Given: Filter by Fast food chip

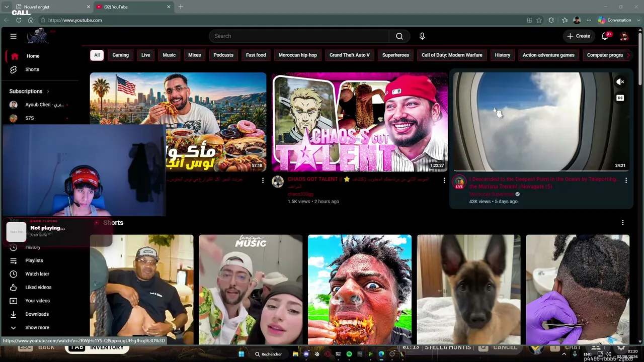Looking at the screenshot, I should (x=256, y=55).
